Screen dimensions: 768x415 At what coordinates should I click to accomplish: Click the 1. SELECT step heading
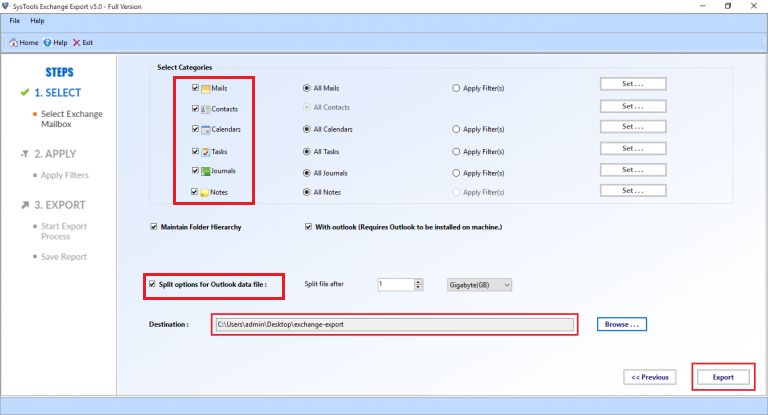tap(57, 93)
